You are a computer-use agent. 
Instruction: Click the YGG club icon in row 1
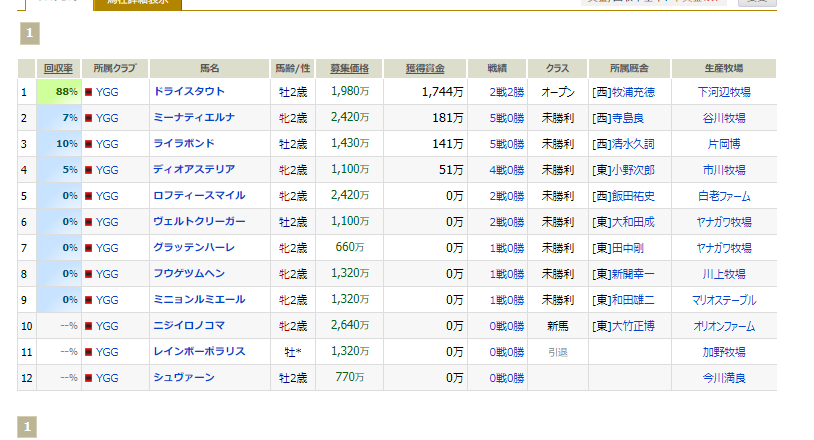90,92
